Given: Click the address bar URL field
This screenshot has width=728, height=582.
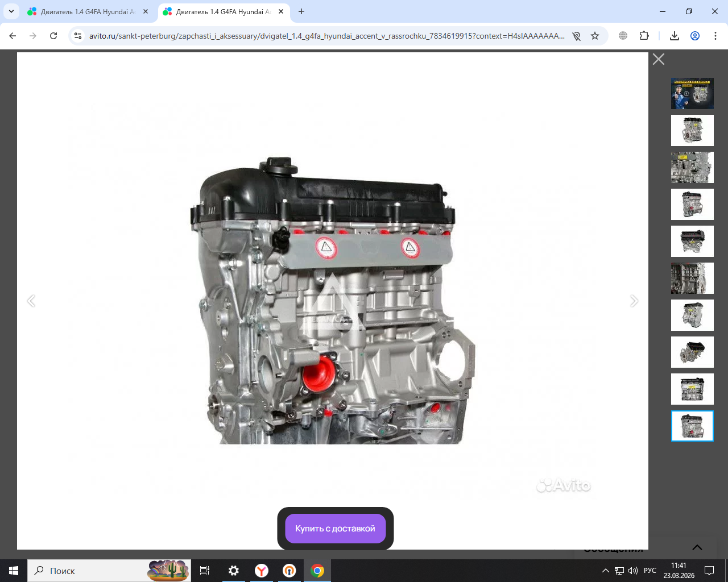Looking at the screenshot, I should click(326, 36).
